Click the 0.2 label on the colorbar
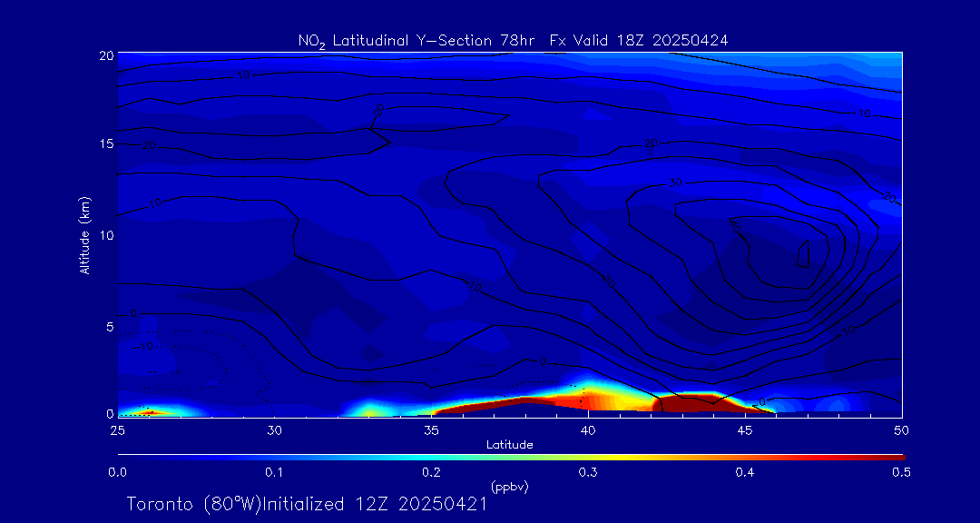Image resolution: width=980 pixels, height=523 pixels. (431, 472)
